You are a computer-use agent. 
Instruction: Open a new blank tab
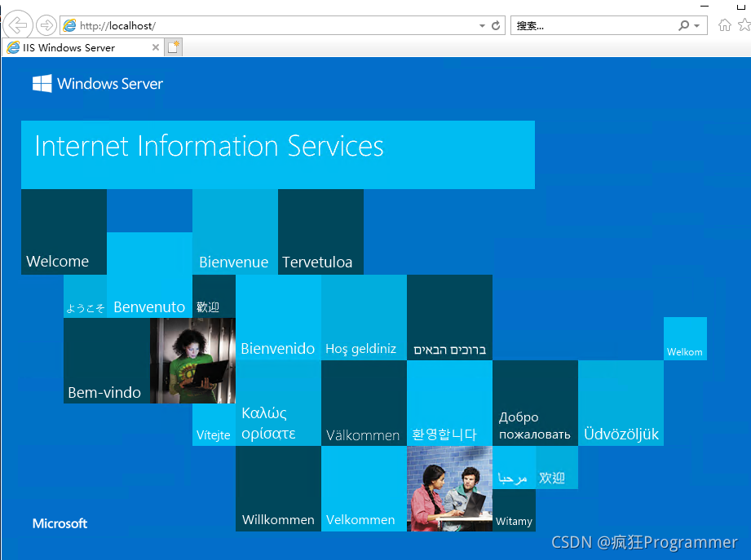point(173,47)
